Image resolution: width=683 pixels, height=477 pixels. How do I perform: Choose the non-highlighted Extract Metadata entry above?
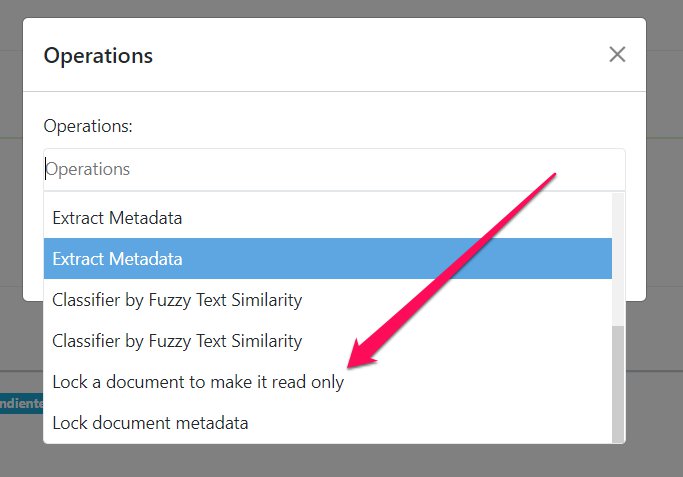click(x=327, y=217)
